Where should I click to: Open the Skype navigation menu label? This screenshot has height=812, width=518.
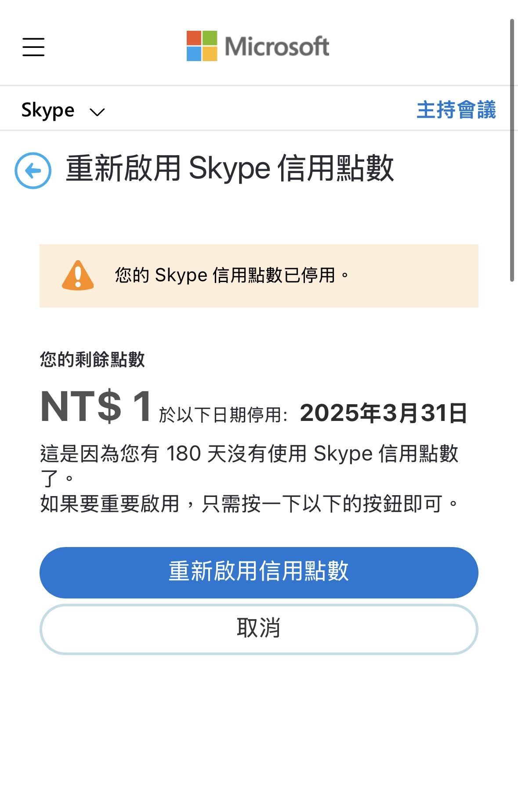pos(48,110)
